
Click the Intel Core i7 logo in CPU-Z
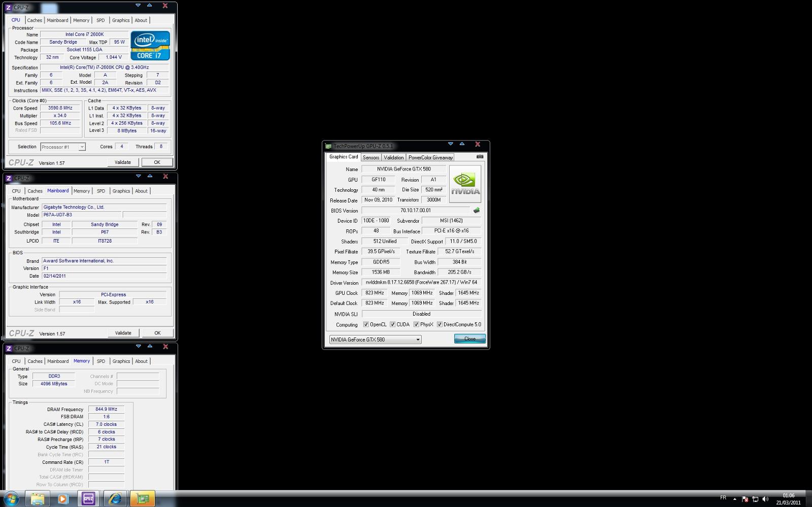click(150, 46)
